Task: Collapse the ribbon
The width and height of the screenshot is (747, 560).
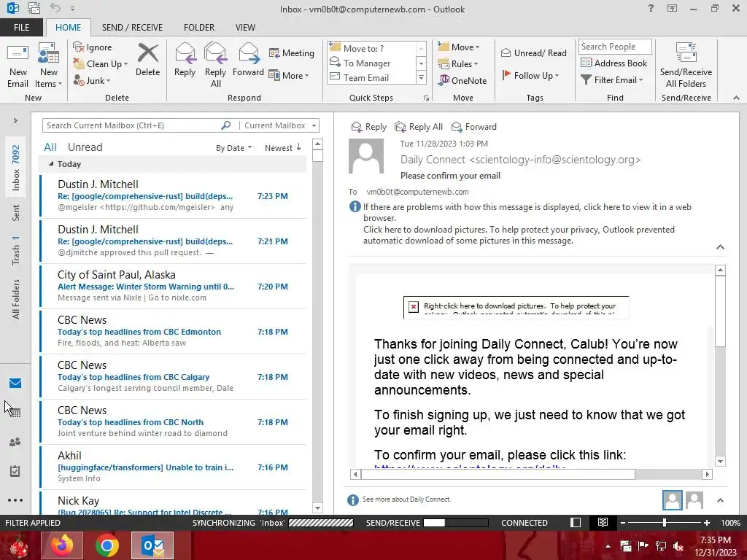Action: [x=736, y=98]
